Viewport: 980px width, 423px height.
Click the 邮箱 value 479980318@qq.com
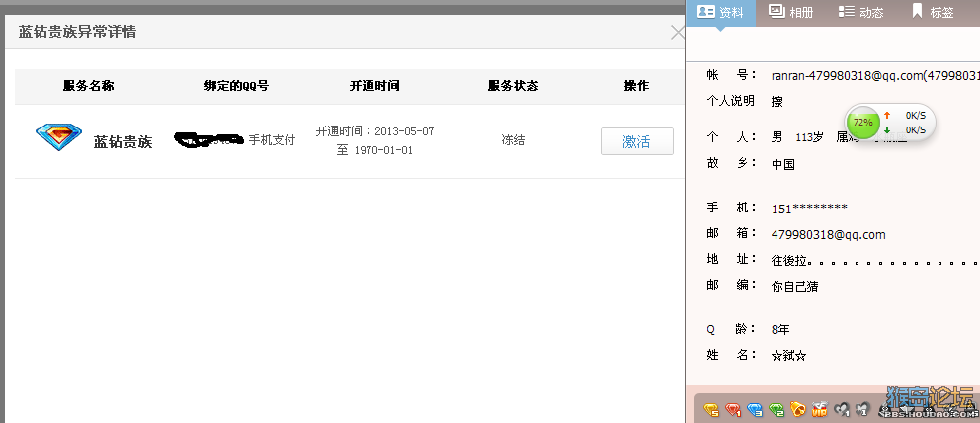click(x=829, y=235)
